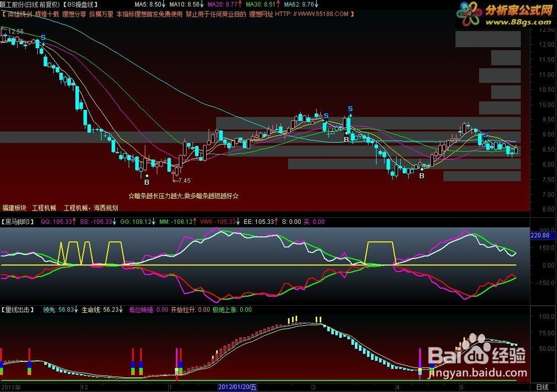Select the 【星线出击】 indicator title
557x392 pixels.
tap(17, 310)
